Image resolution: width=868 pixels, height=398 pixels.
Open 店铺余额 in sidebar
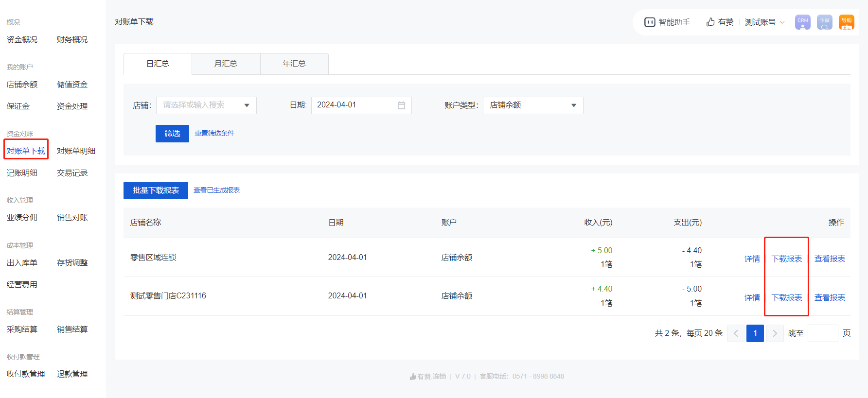point(22,85)
